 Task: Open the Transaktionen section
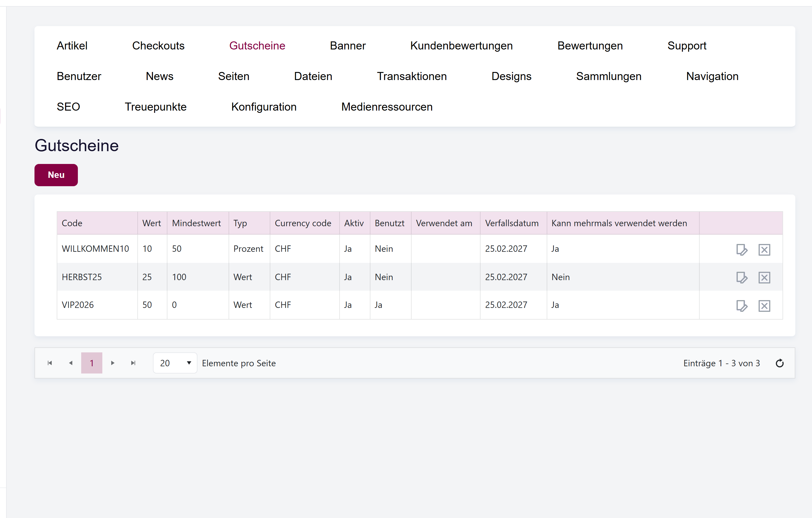click(x=412, y=76)
